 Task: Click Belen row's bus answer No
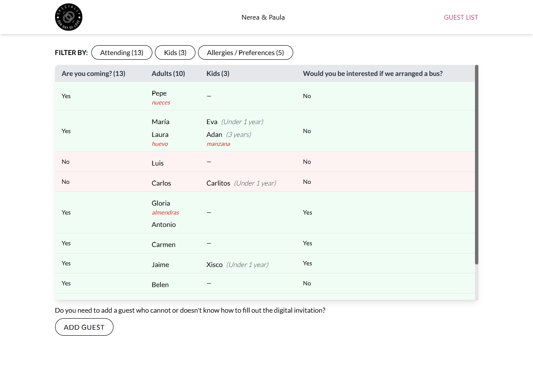click(x=307, y=283)
